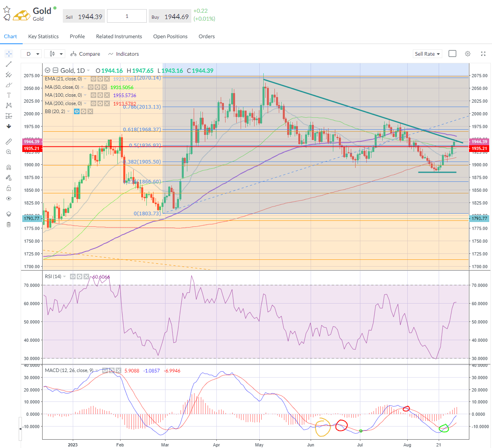This screenshot has height=448, width=492.
Task: Click the Indicators button
Action: 123,54
